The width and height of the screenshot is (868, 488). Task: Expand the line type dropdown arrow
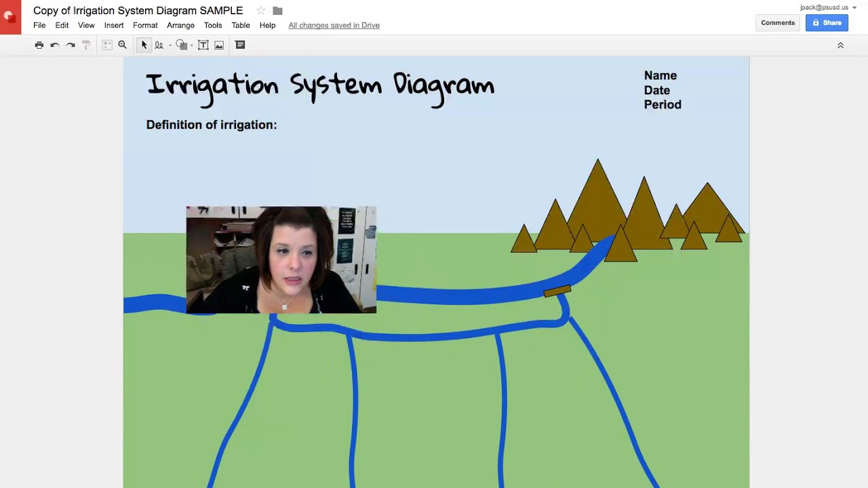click(170, 45)
